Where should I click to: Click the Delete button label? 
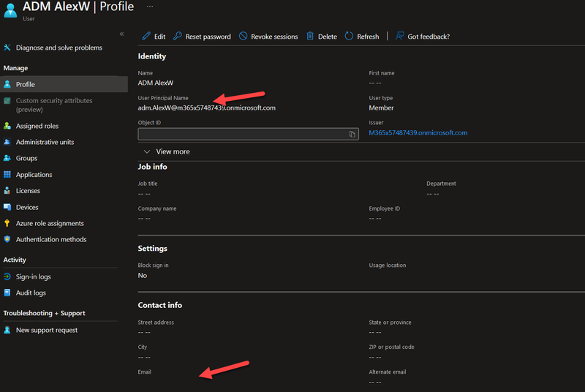coord(328,37)
